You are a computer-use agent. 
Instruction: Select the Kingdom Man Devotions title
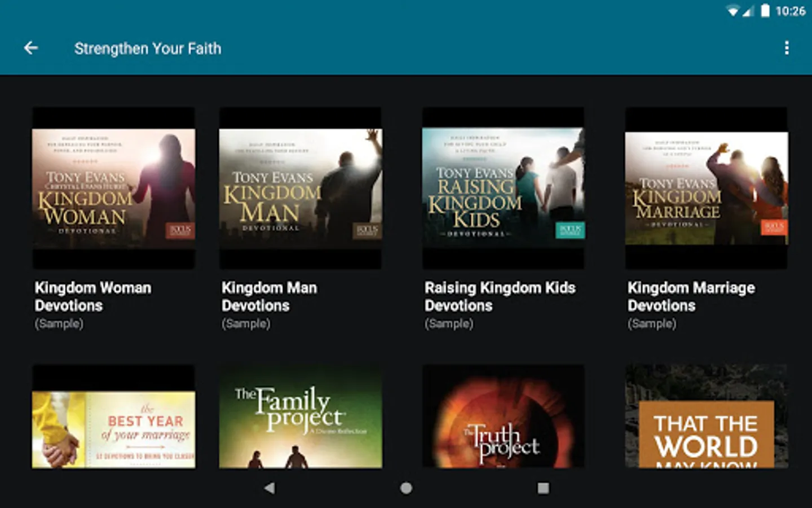[x=269, y=296]
